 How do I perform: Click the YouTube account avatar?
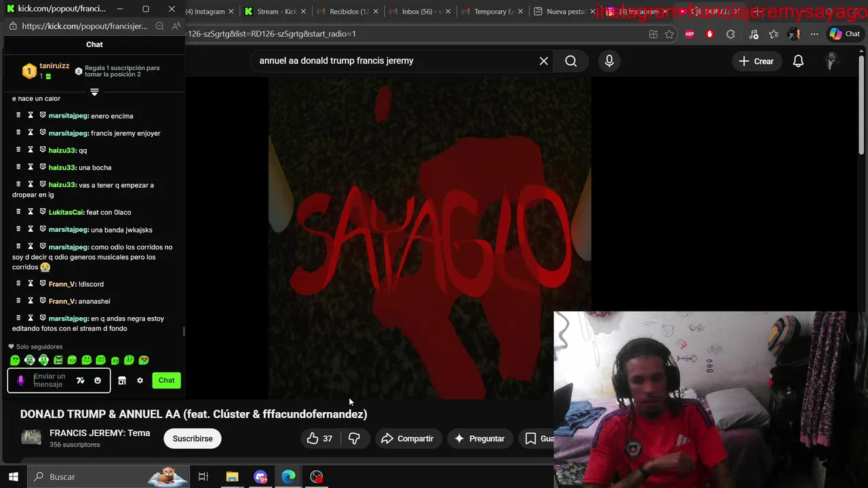coord(831,61)
